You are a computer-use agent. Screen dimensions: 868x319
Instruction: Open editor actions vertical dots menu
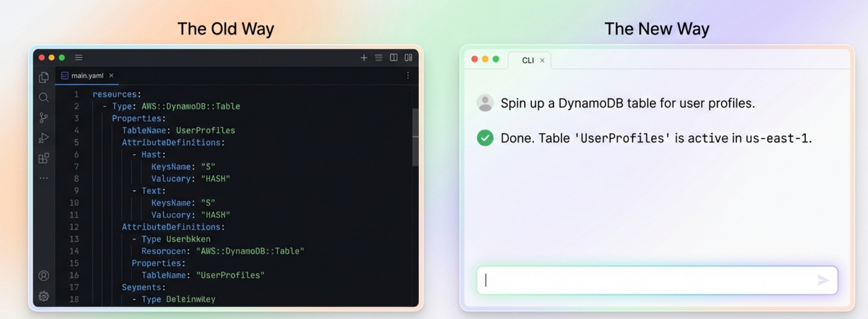(408, 75)
